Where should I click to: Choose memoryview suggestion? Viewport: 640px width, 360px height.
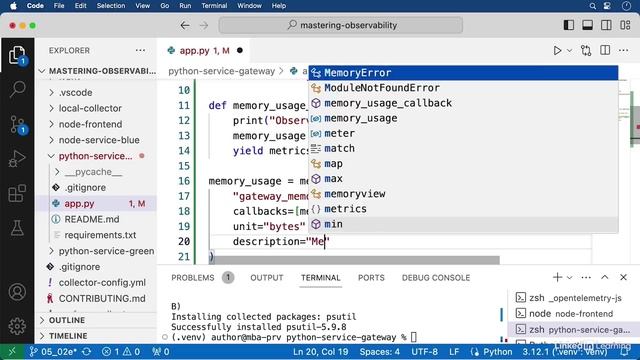pos(463,194)
